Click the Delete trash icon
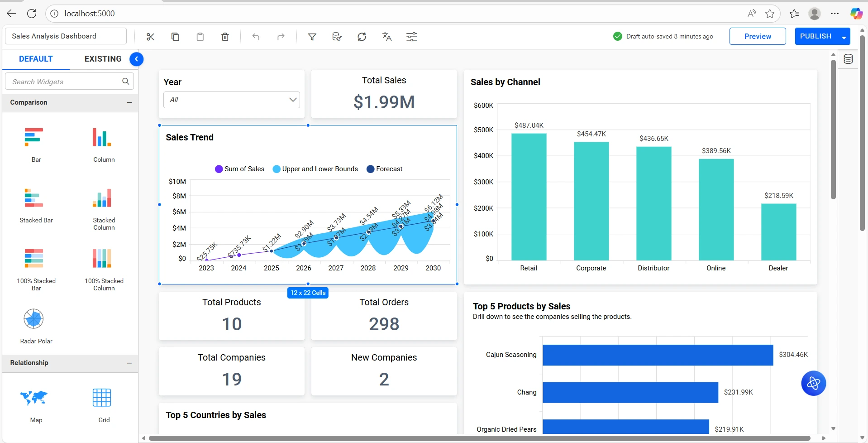The image size is (868, 443). [225, 37]
